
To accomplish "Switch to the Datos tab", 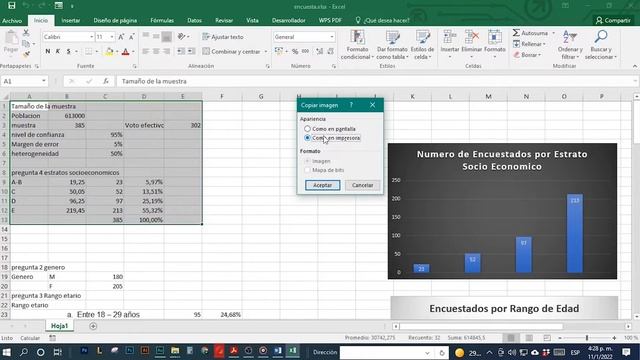I will pos(194,20).
